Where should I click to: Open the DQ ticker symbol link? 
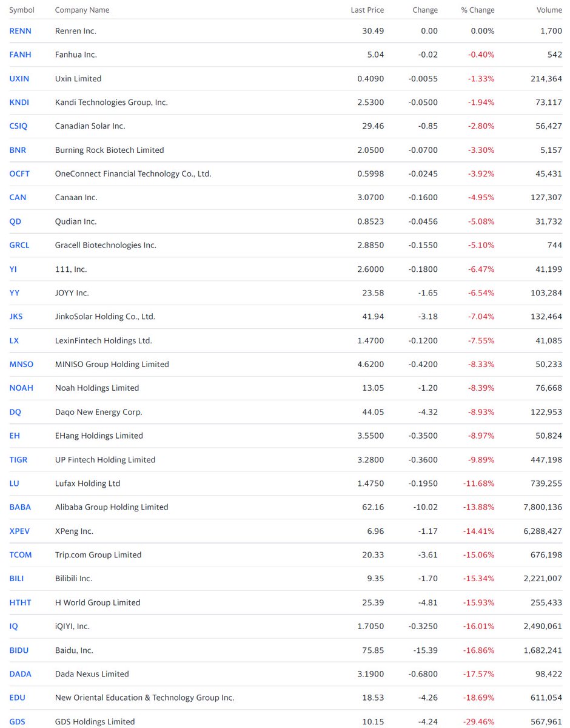click(15, 412)
